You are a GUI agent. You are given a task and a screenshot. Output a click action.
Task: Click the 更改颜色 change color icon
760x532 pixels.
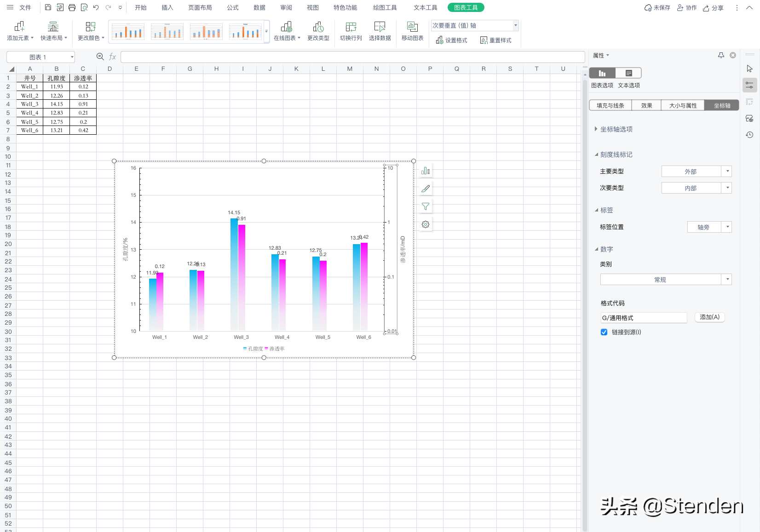(x=91, y=27)
